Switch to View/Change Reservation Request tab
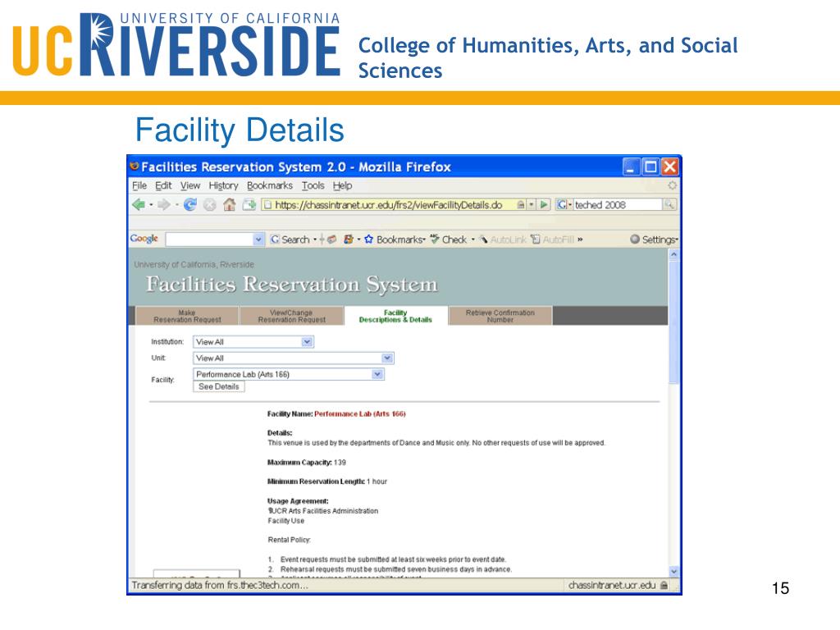Image resolution: width=840 pixels, height=630 pixels. point(291,316)
